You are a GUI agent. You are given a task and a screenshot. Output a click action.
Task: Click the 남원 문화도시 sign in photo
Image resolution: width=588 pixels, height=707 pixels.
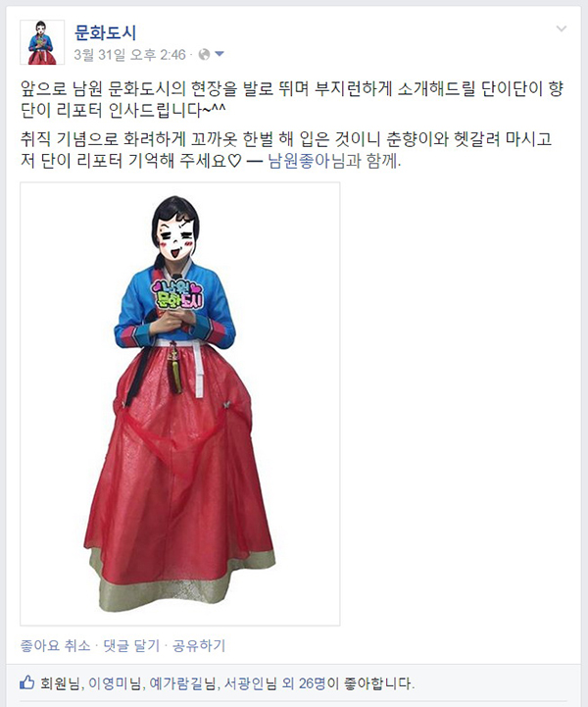pyautogui.click(x=177, y=294)
